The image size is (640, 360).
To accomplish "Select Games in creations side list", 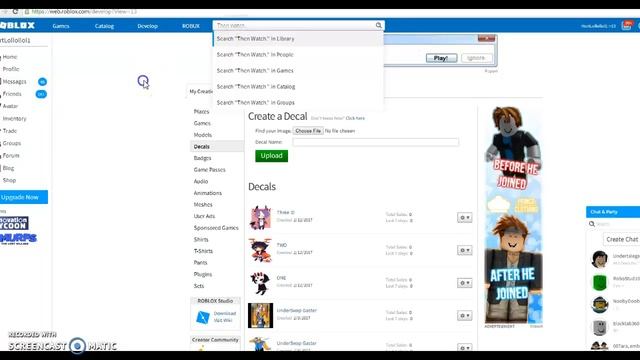I will (202, 123).
